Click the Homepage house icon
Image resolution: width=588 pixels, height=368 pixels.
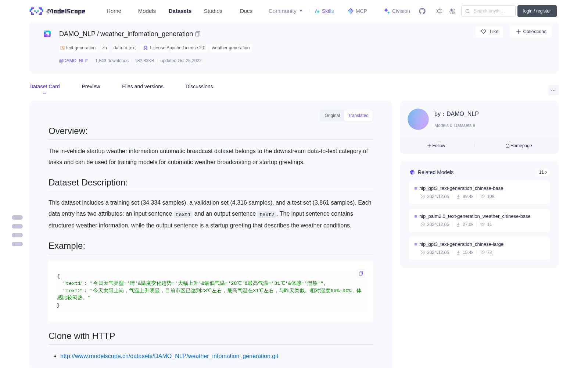point(508,146)
